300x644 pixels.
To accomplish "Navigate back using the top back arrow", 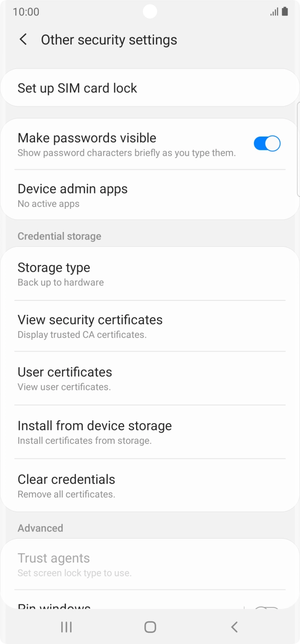I will coord(23,39).
